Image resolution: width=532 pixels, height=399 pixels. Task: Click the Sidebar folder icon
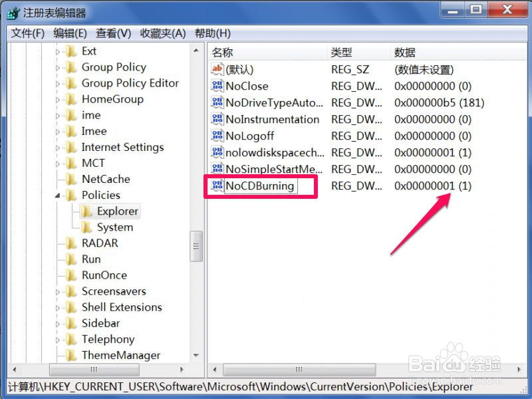coord(71,323)
